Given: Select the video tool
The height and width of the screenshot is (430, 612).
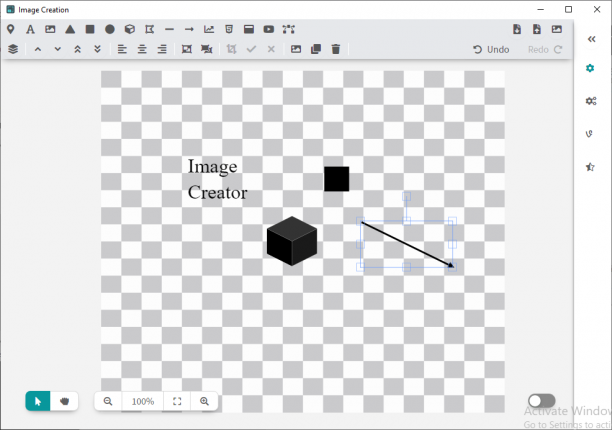Looking at the screenshot, I should pos(269,29).
